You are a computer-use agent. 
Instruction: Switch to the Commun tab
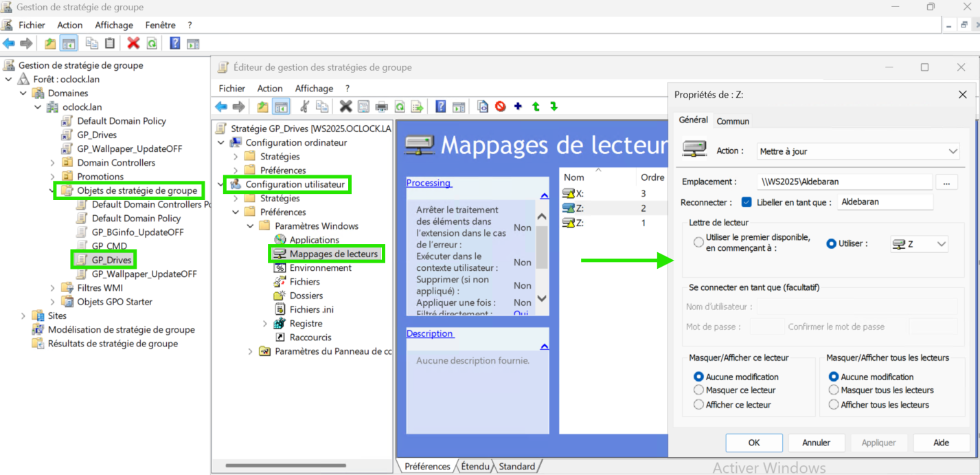[x=733, y=121]
